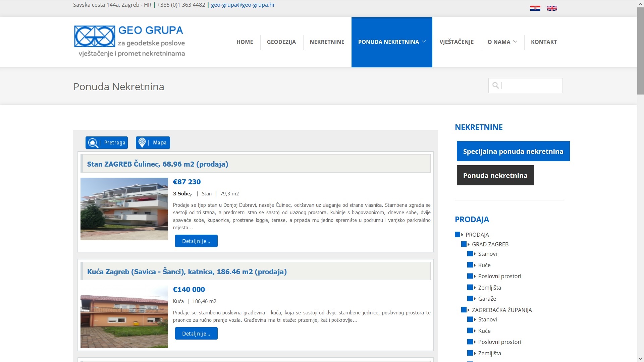Open the VJEŠTAČENJE menu item
The width and height of the screenshot is (644, 362).
coord(457,42)
